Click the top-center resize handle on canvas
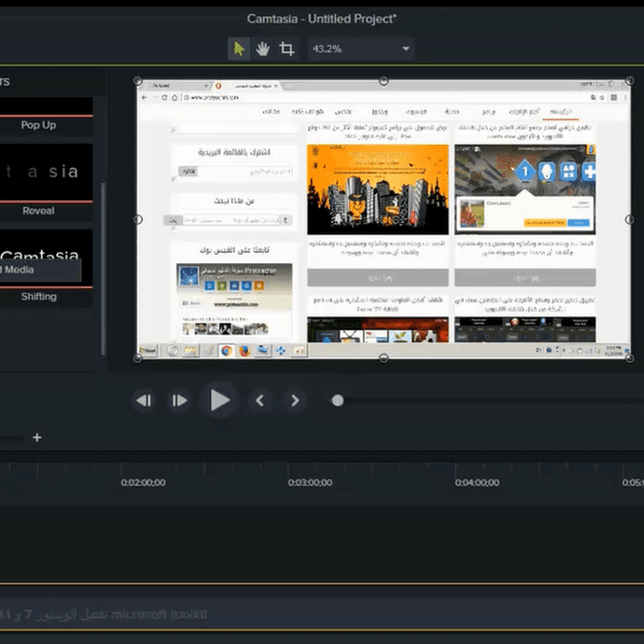The width and height of the screenshot is (644, 644). point(384,80)
